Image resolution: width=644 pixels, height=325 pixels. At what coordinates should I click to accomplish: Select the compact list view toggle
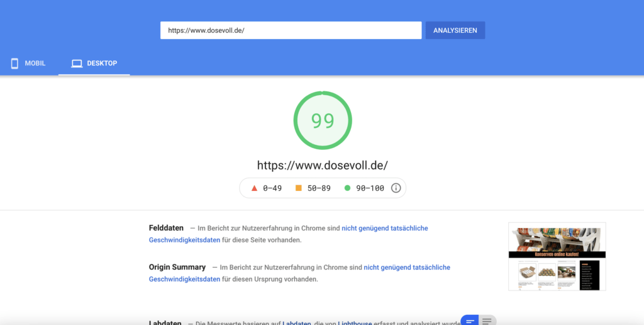(487, 321)
